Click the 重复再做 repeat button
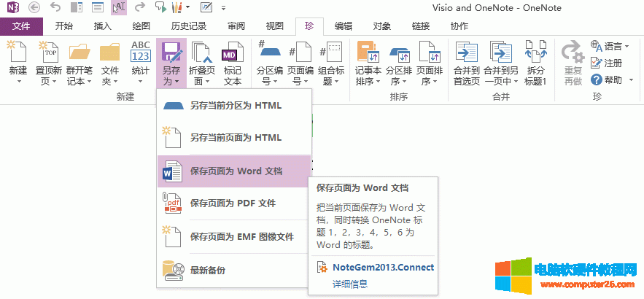Viewport: 644px width, 299px height. 573,63
